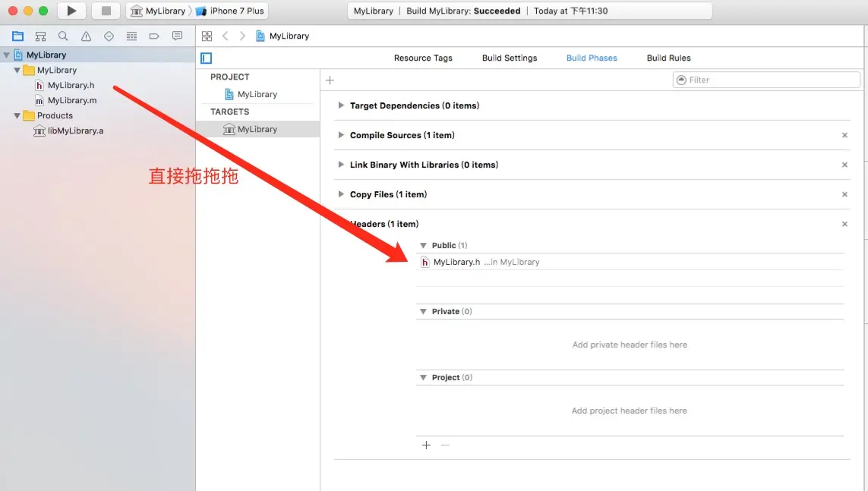Open the Find navigator magnifier icon
Viewport: 868px width, 491px height.
(63, 36)
